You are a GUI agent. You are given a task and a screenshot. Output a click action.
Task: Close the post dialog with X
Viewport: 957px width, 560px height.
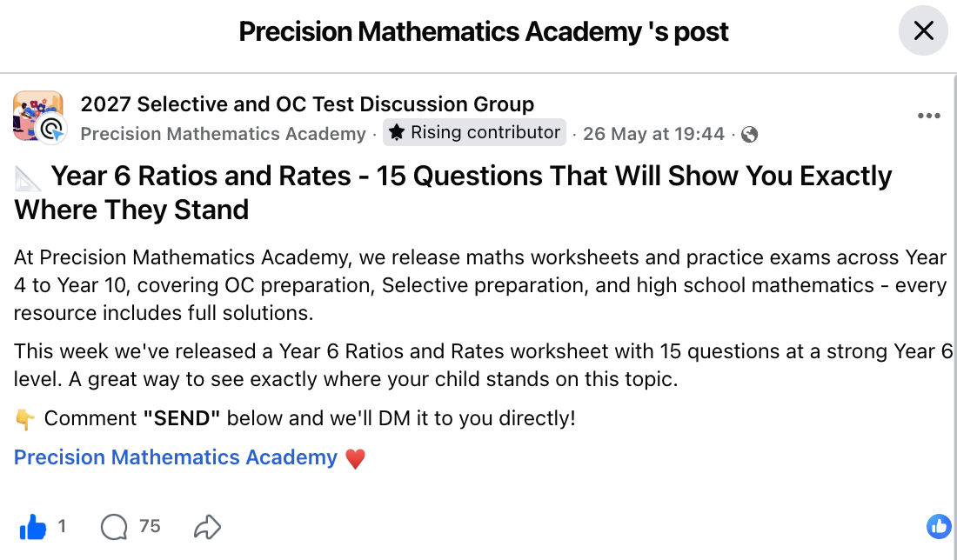(923, 30)
